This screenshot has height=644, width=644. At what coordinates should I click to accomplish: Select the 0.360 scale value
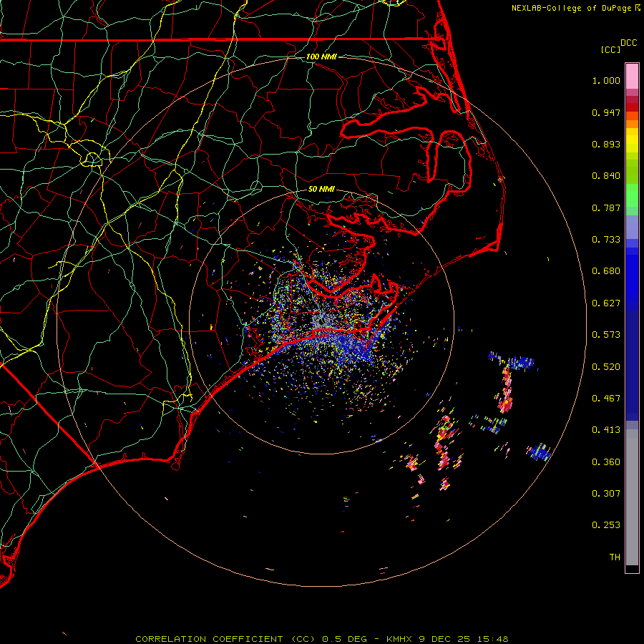coord(606,462)
